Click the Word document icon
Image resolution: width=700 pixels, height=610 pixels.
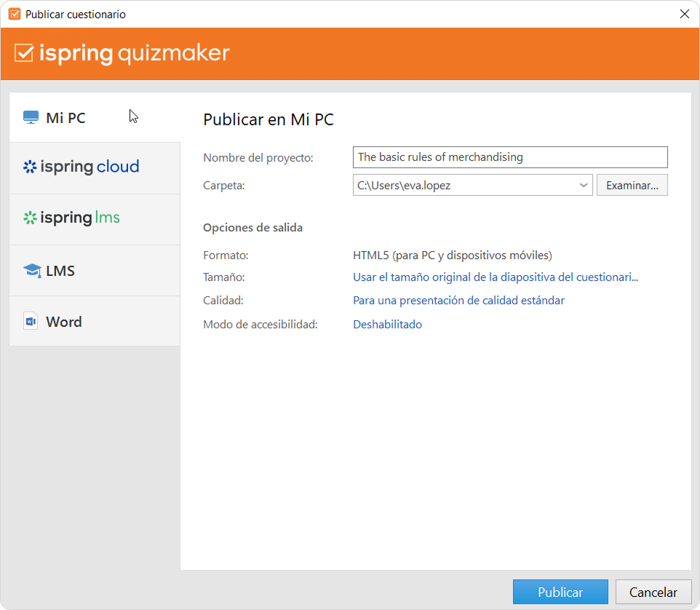(x=31, y=322)
